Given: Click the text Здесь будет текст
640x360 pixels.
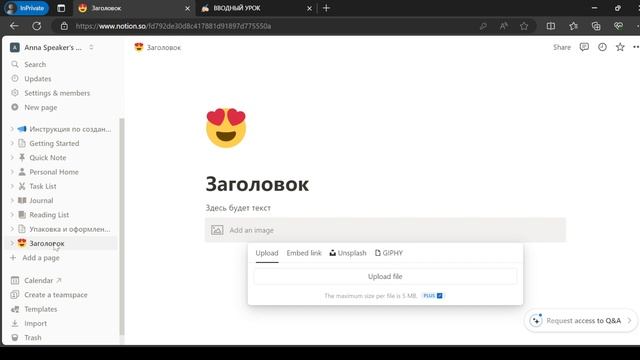Looking at the screenshot, I should 238,208.
